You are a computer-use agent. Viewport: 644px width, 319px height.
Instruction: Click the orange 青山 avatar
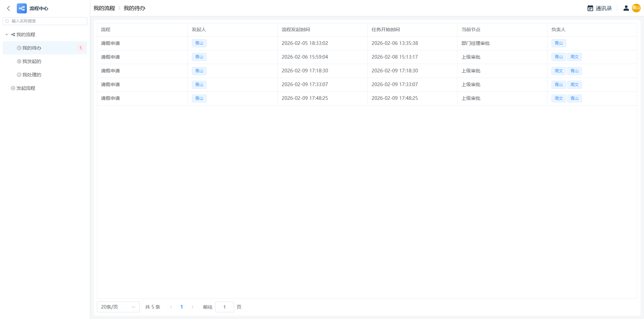click(x=636, y=8)
